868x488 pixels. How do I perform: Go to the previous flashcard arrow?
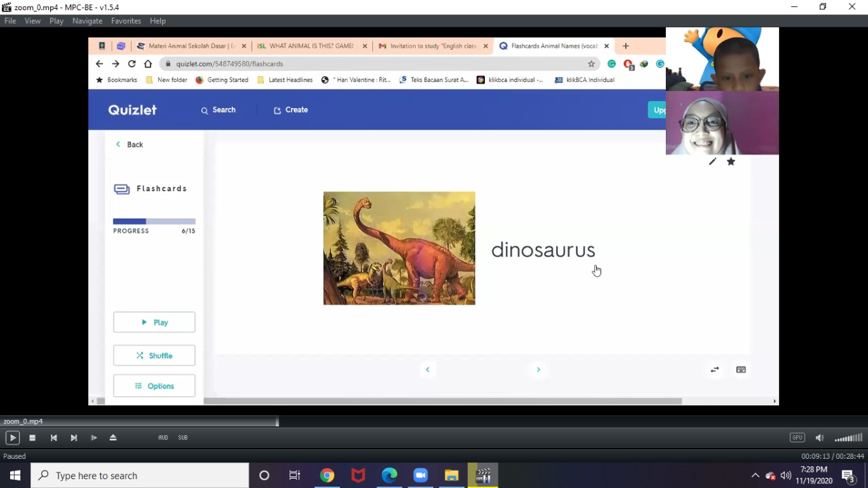tap(427, 369)
